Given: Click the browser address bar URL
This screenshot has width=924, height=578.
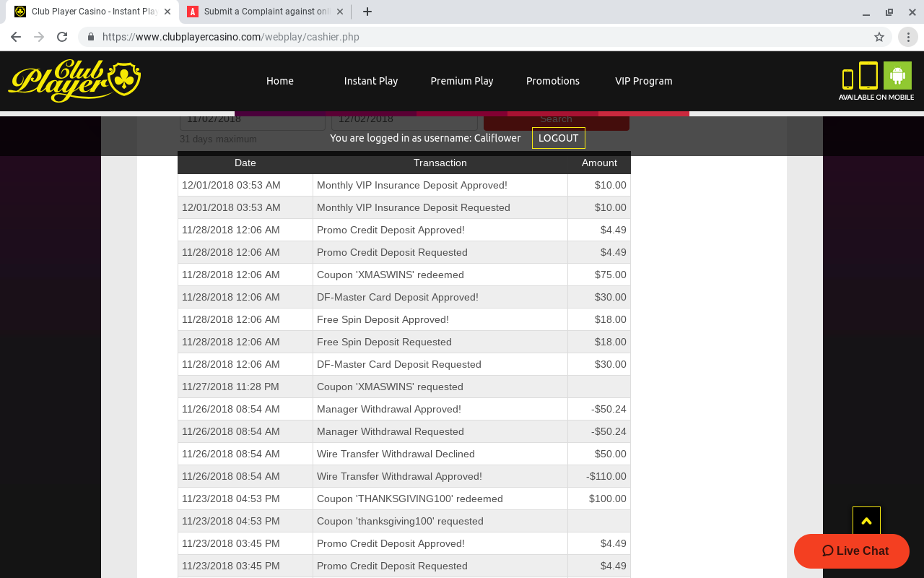Looking at the screenshot, I should click(x=231, y=37).
